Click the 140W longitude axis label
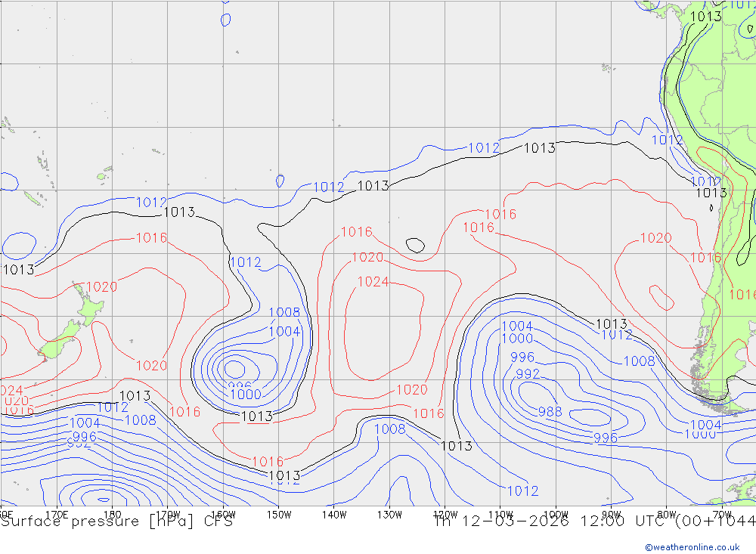Image resolution: width=756 pixels, height=554 pixels. [333, 515]
